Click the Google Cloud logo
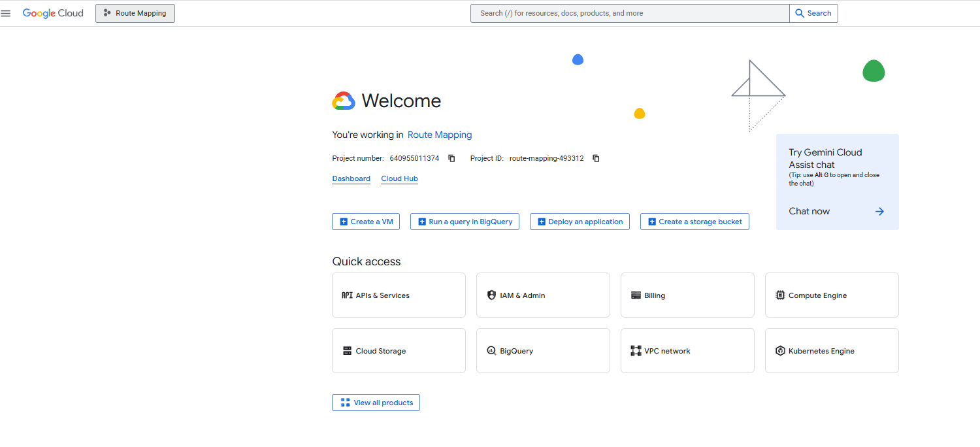The image size is (980, 447). (x=53, y=13)
